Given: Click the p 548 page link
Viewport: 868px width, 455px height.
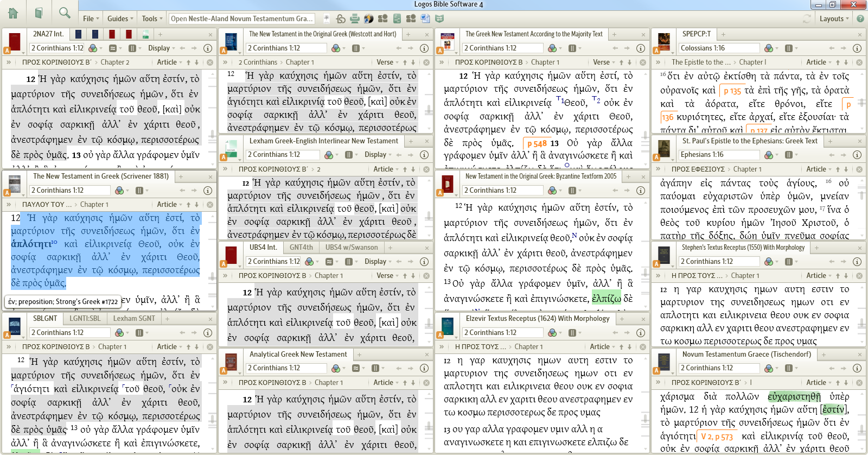Looking at the screenshot, I should pos(536,144).
